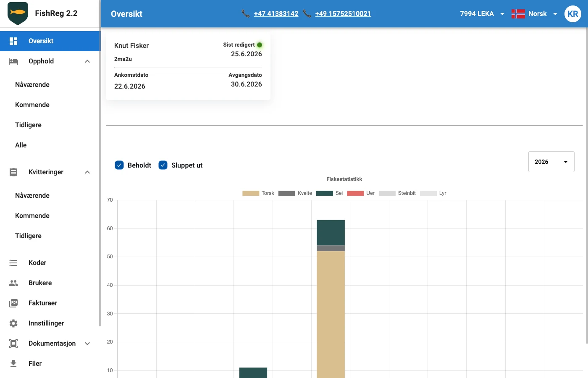The height and width of the screenshot is (378, 588).
Task: Open the Knut Fisker stay card
Action: [x=188, y=66]
